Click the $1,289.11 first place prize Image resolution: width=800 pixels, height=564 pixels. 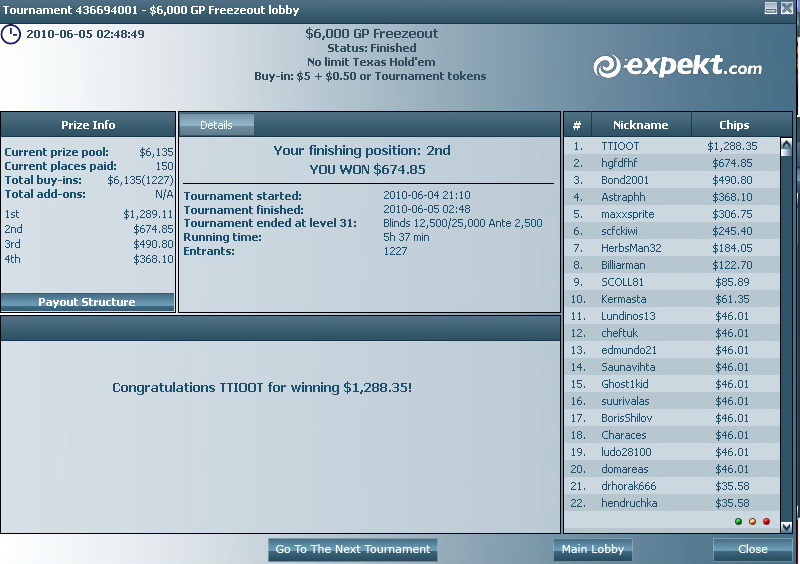click(x=148, y=214)
